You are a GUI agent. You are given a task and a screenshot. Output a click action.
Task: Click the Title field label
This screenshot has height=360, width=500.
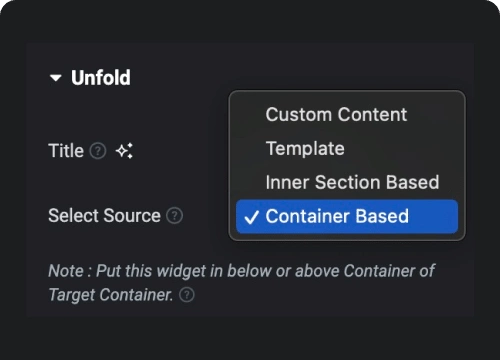coord(66,151)
